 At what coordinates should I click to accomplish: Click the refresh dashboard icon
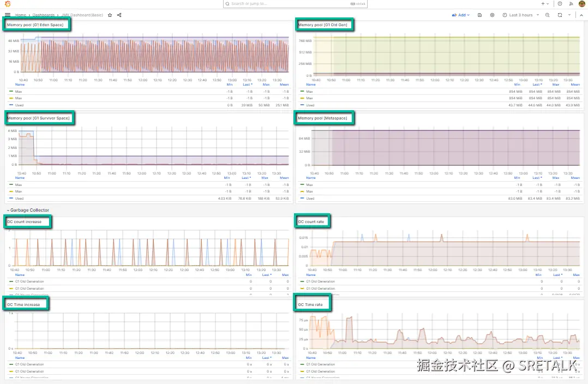click(560, 15)
